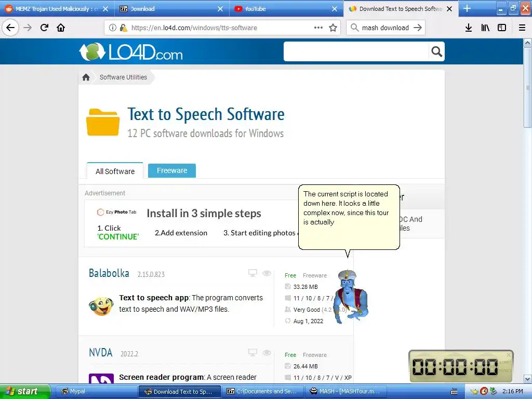Switch to Mypal taskbar button
Viewport: 532px width, 399px height.
96,392
